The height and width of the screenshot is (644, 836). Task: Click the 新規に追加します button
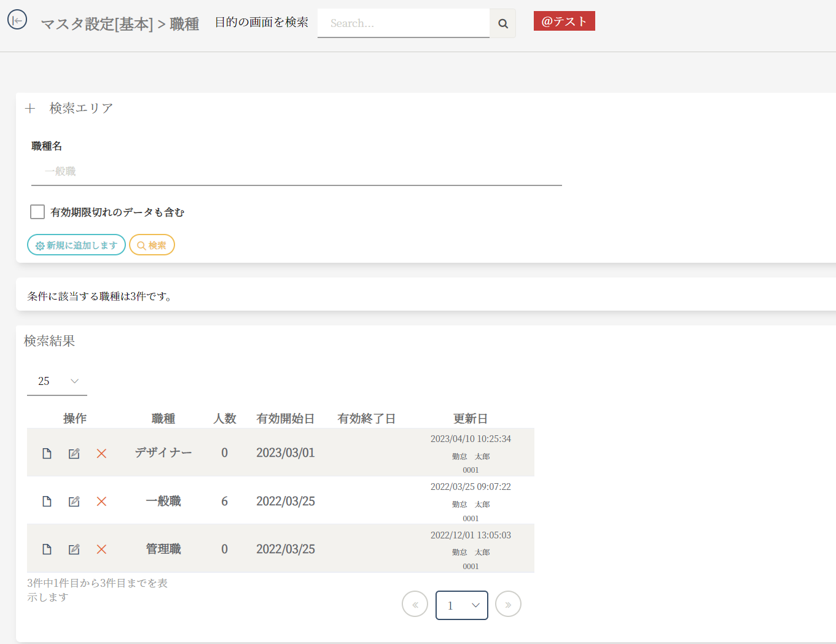[76, 245]
